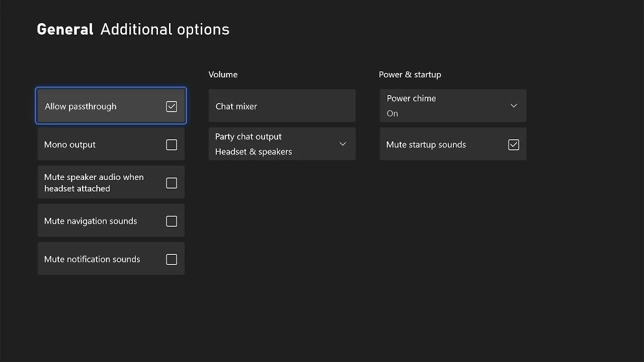
Task: Select the Allow passthrough label text
Action: (x=80, y=107)
